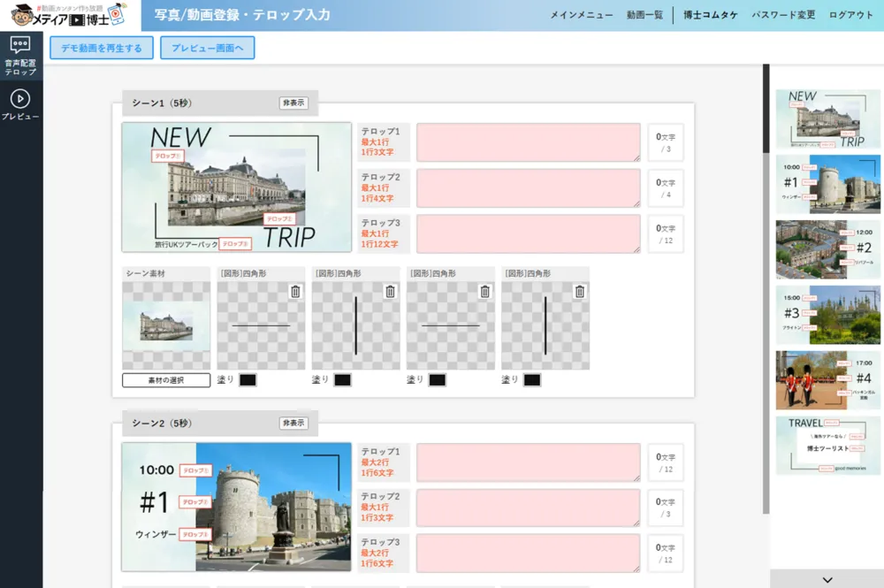This screenshot has width=884, height=588.
Task: Delete the first 四角形 shape via trash icon
Action: [x=295, y=292]
